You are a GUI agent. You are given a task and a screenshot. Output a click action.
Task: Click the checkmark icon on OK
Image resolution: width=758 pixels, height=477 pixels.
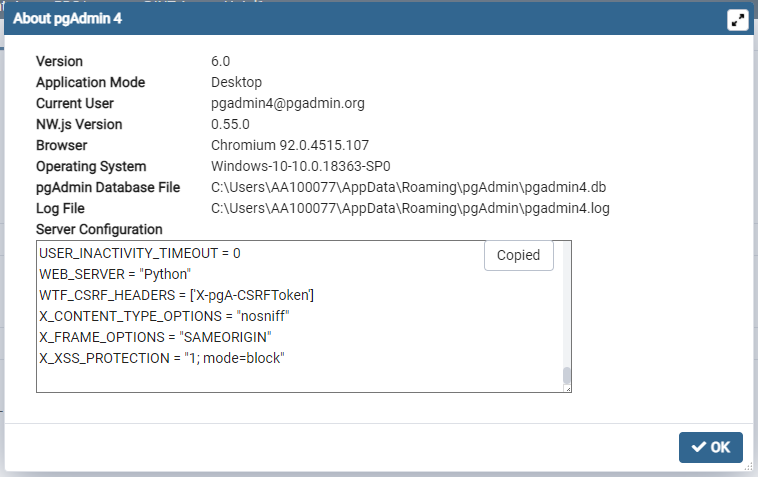(698, 447)
